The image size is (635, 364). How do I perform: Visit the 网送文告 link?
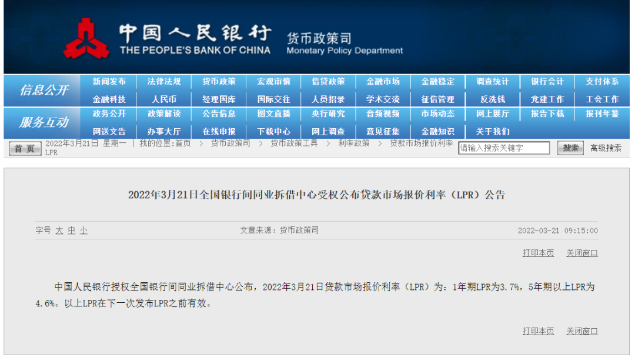109,132
